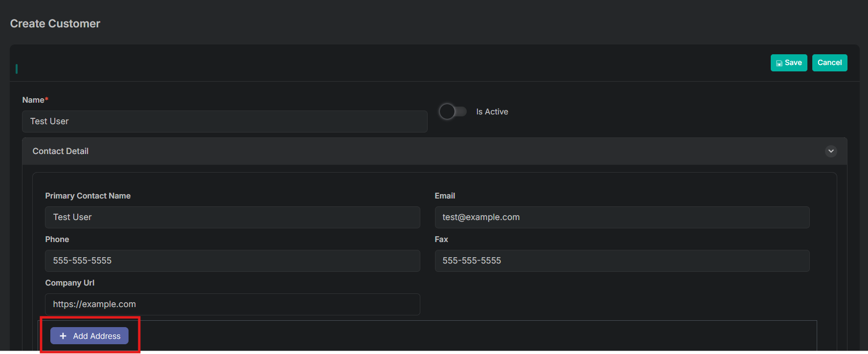
Task: Click the Fax label
Action: [x=441, y=239]
